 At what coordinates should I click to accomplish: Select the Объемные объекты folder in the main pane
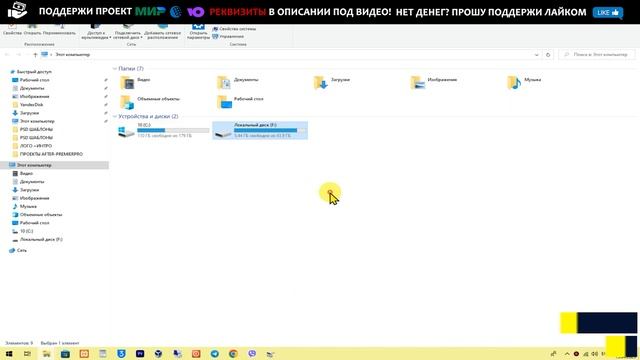pos(149,101)
